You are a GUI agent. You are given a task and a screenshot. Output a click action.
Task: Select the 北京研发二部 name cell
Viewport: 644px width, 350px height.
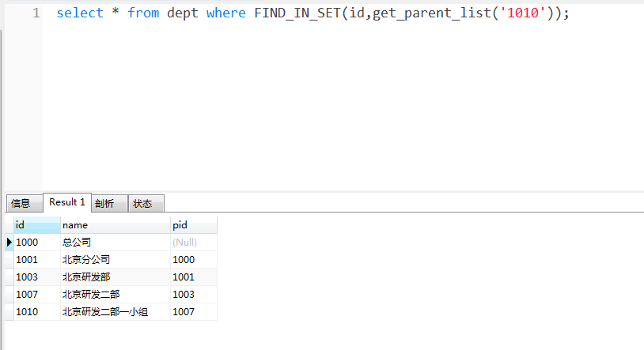pyautogui.click(x=91, y=295)
